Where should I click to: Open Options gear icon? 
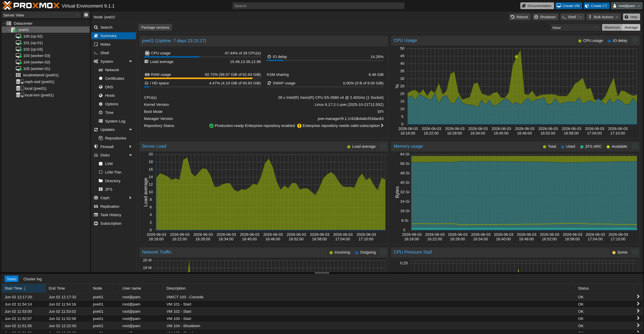101,104
